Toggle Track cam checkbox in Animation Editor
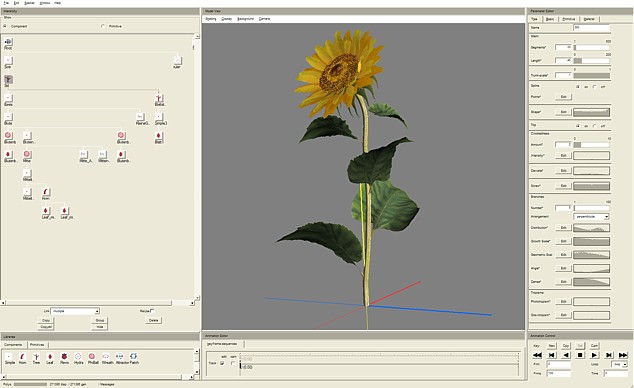 click(x=233, y=363)
